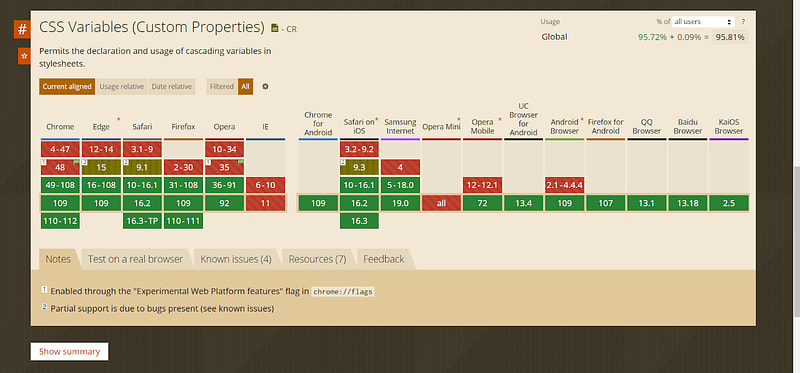Viewport: 800px width, 373px height.
Task: Select Chrome 49-108 cell
Action: click(x=60, y=185)
